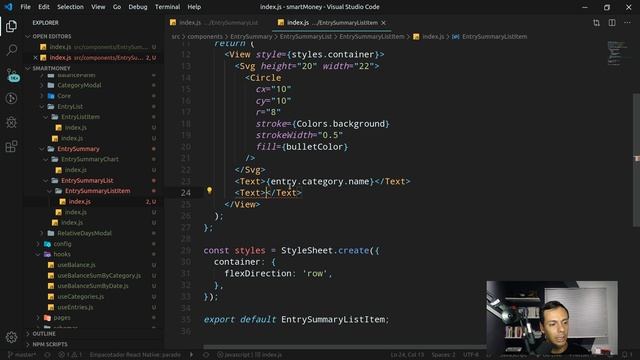The image size is (640, 360).
Task: Click the master branch in status bar
Action: click(x=22, y=355)
